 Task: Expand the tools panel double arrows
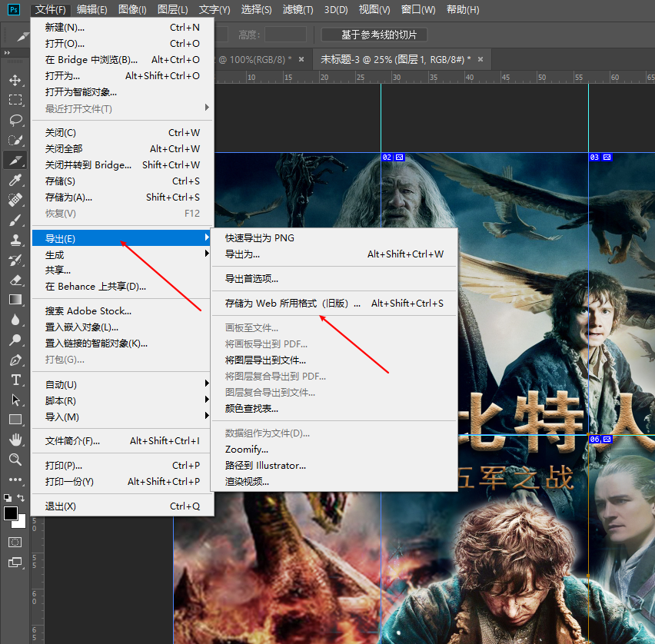7,52
